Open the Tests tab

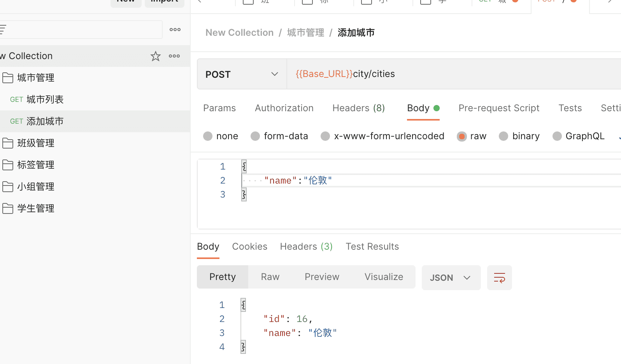(x=570, y=108)
